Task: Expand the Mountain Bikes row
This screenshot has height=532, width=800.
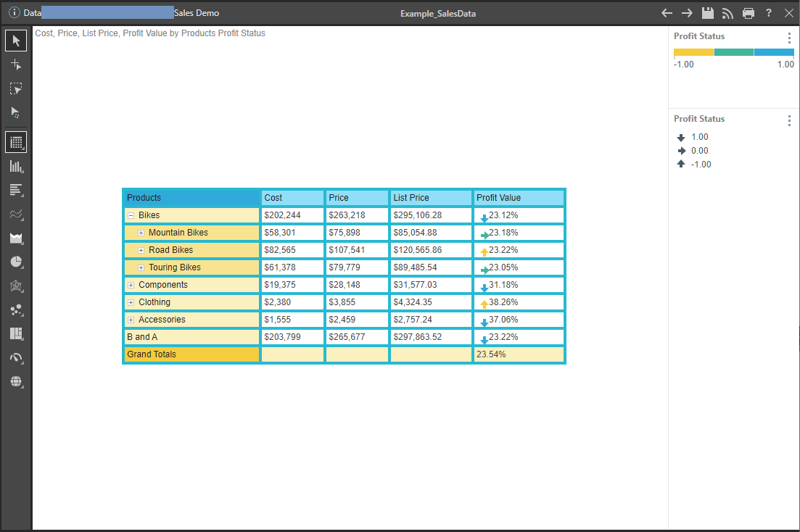Action: (141, 233)
